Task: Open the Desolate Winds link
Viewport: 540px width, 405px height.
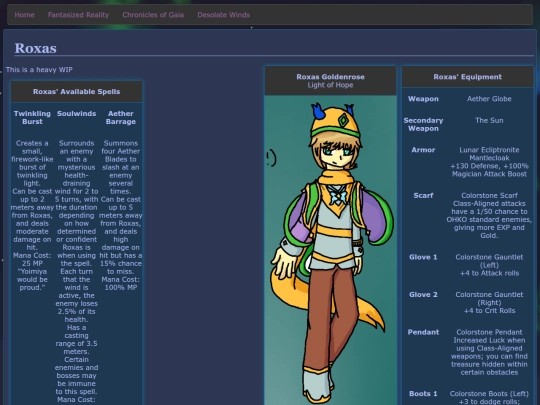Action: 224,15
